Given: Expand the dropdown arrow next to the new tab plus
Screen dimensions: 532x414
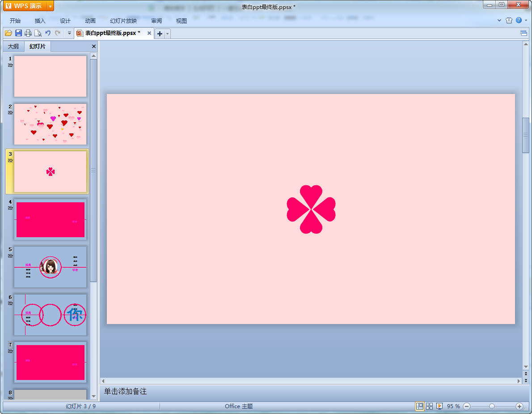Looking at the screenshot, I should (x=167, y=34).
